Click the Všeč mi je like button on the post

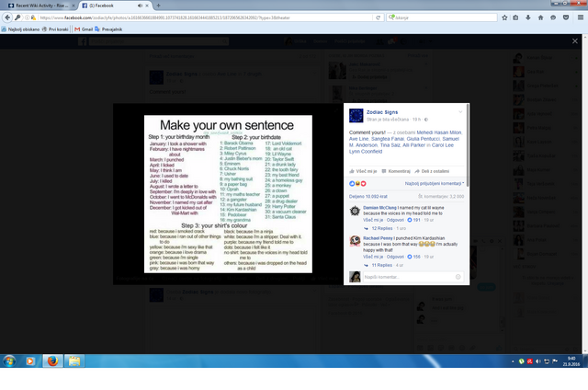[x=363, y=171]
